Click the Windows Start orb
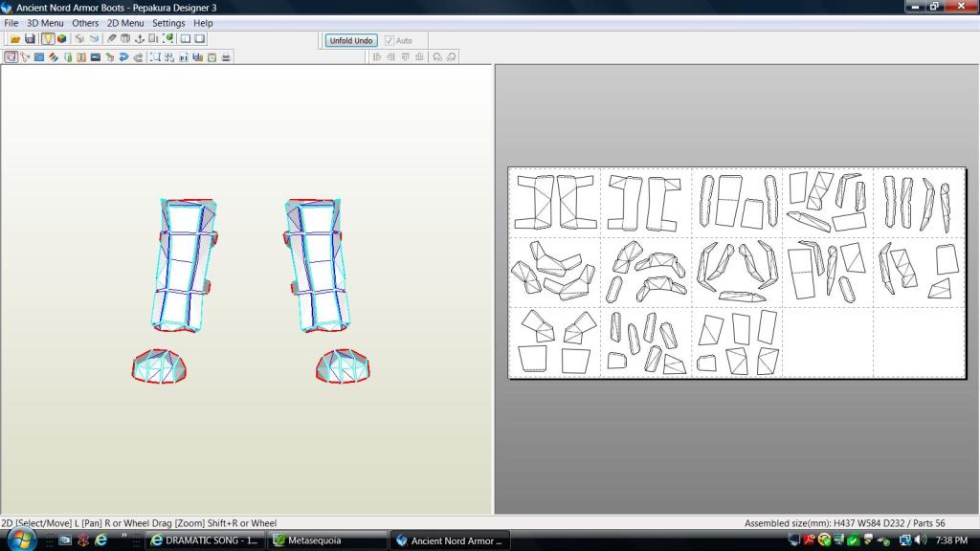The width and height of the screenshot is (980, 551). (21, 540)
